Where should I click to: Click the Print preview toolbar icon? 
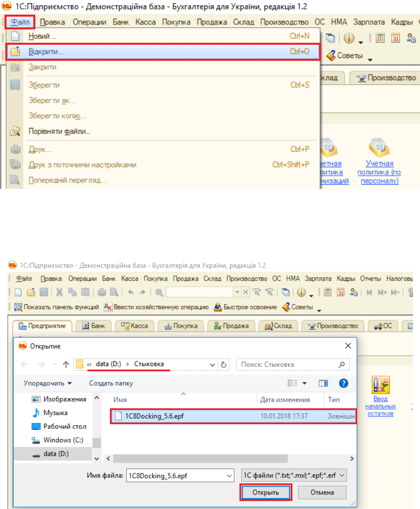114,292
